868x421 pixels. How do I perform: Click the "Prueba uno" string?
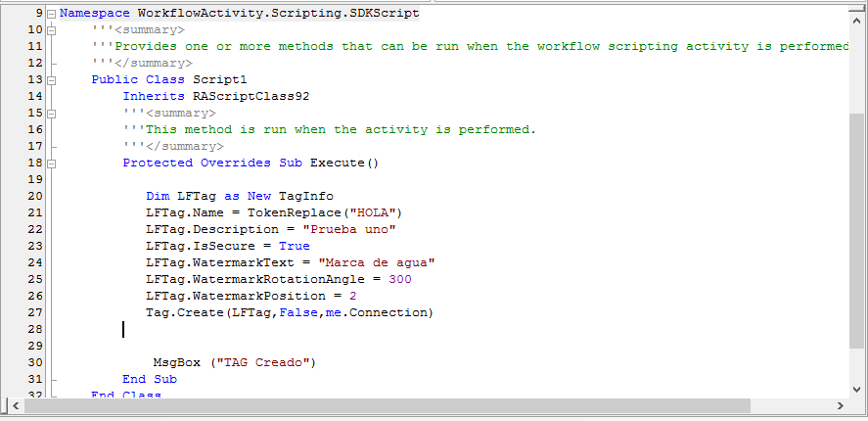pos(349,229)
